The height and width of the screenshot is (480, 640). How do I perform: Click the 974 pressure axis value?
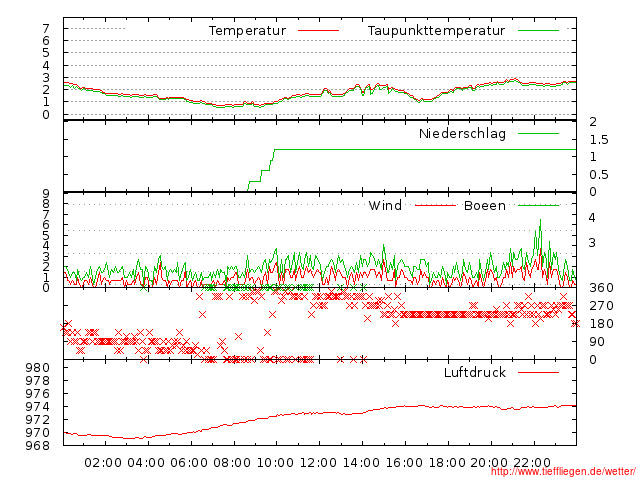[x=38, y=407]
